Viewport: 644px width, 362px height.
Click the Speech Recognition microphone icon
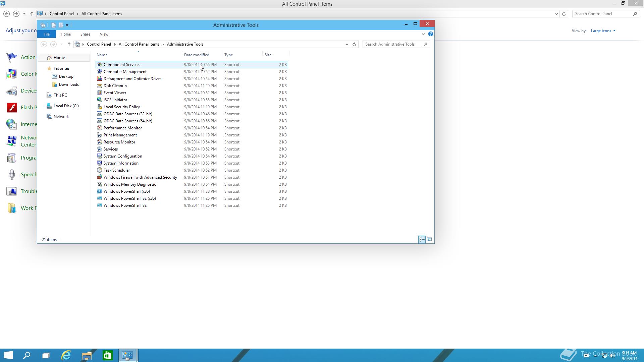tap(12, 175)
